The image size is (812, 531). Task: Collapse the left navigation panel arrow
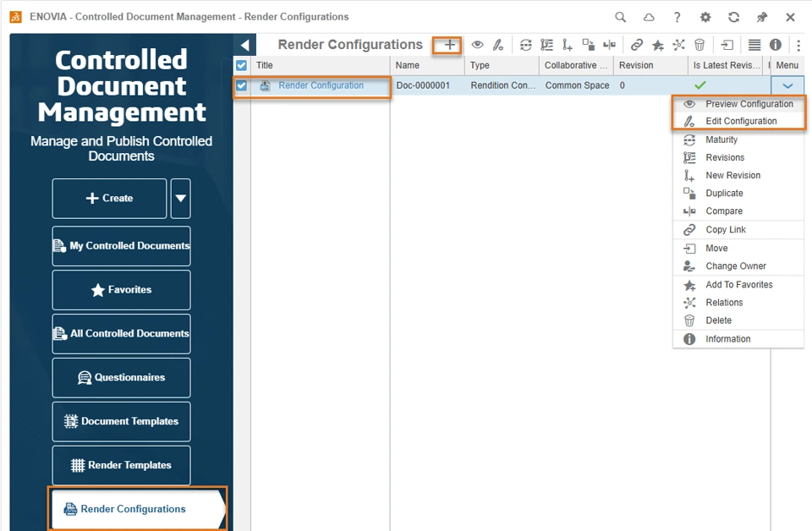245,45
